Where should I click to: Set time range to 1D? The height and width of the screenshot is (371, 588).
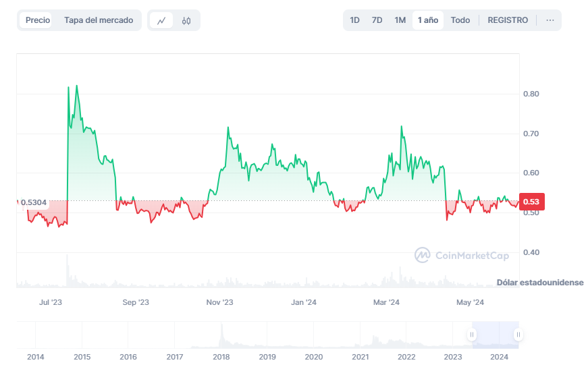click(x=354, y=20)
